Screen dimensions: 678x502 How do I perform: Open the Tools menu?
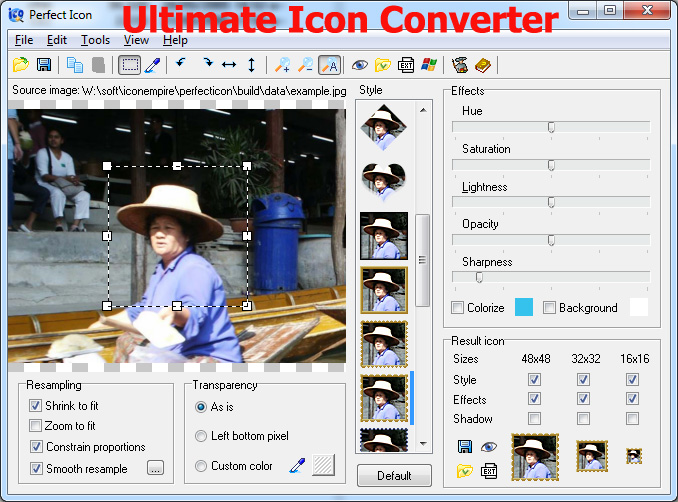(95, 40)
